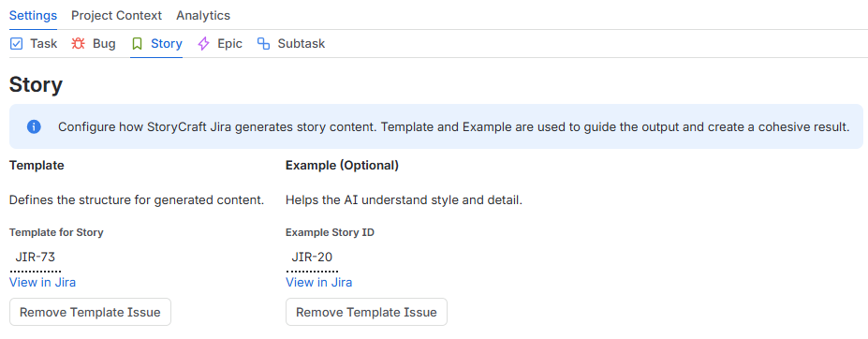Viewport: 868px width, 339px height.
Task: Click the Task checkbox icon
Action: pyautogui.click(x=17, y=44)
